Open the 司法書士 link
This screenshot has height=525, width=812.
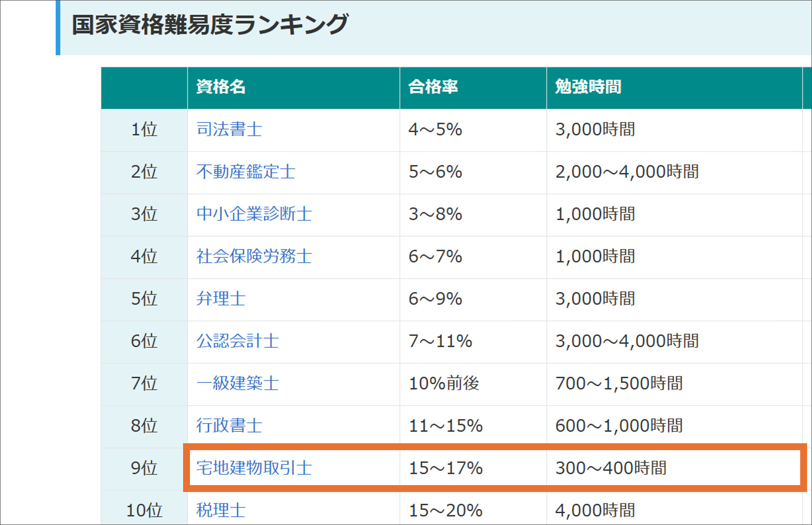pos(229,130)
